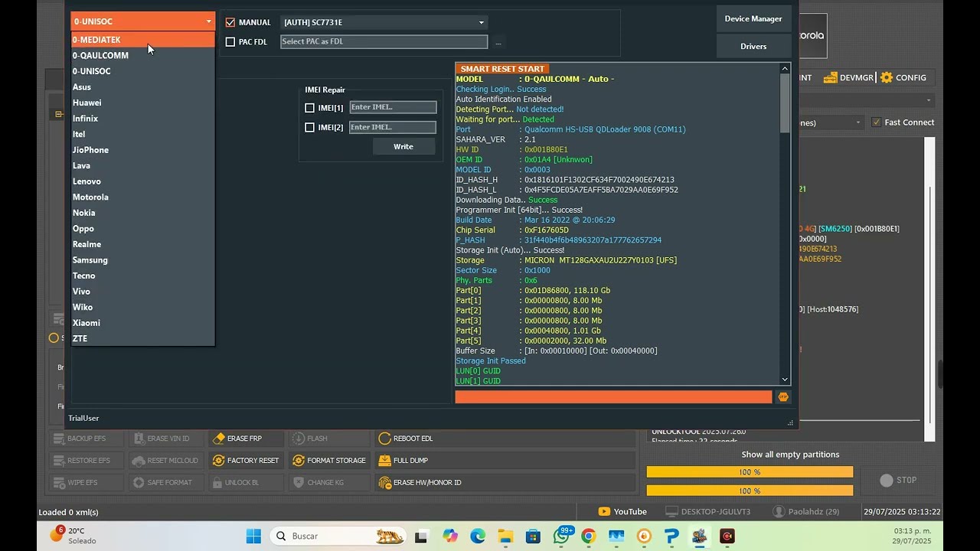Click the BACKUP EFS icon
The width and height of the screenshot is (980, 551).
click(x=60, y=439)
